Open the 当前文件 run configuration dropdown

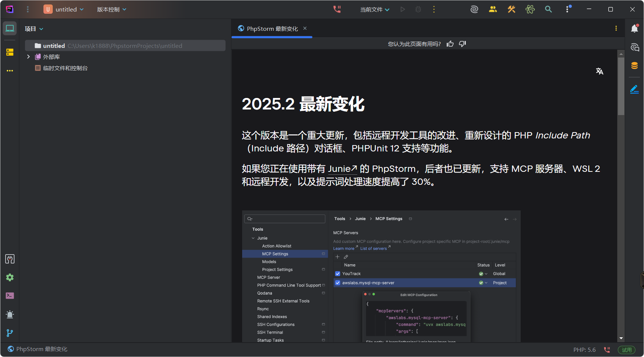tap(375, 9)
